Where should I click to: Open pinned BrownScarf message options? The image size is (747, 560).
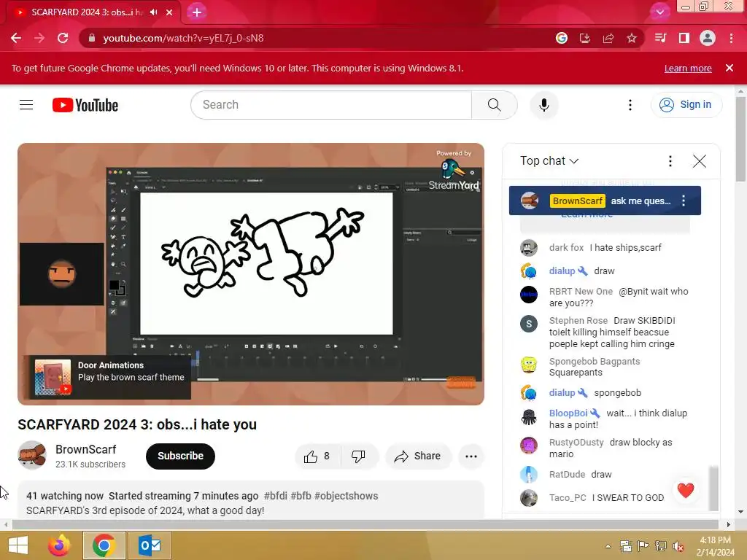point(684,201)
